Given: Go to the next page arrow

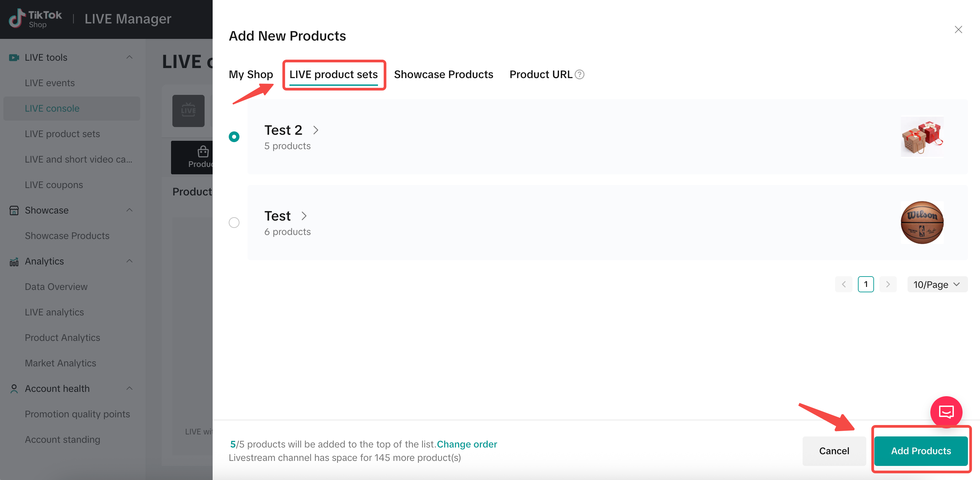Looking at the screenshot, I should coord(888,285).
